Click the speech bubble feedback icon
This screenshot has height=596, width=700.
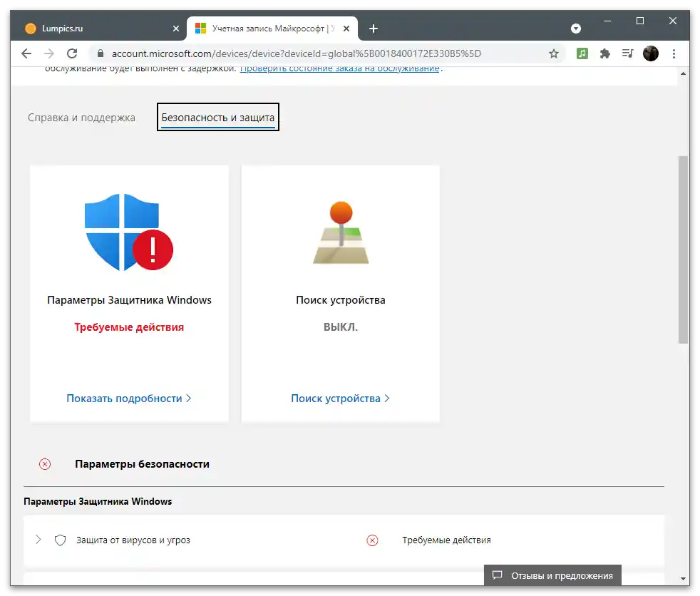coord(498,575)
